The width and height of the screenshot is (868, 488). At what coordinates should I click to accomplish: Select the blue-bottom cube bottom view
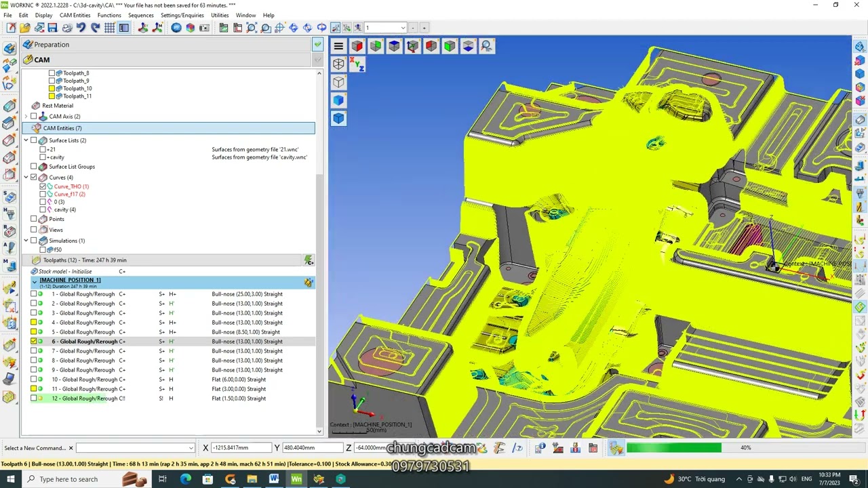pos(468,46)
